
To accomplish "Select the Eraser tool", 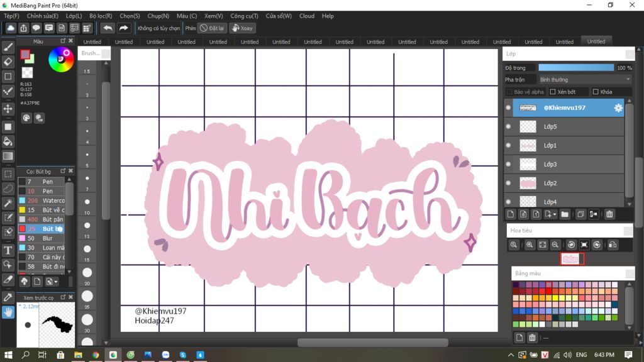I will pyautogui.click(x=8, y=62).
